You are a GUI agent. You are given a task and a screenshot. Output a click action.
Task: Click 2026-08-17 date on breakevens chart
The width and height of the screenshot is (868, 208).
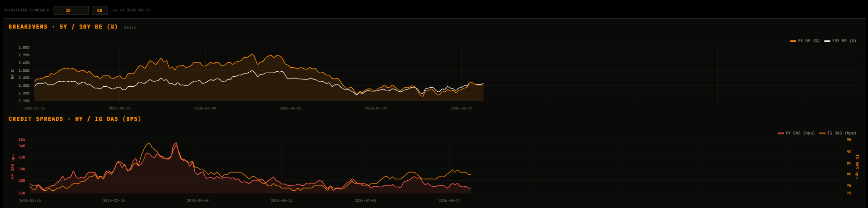(461, 108)
